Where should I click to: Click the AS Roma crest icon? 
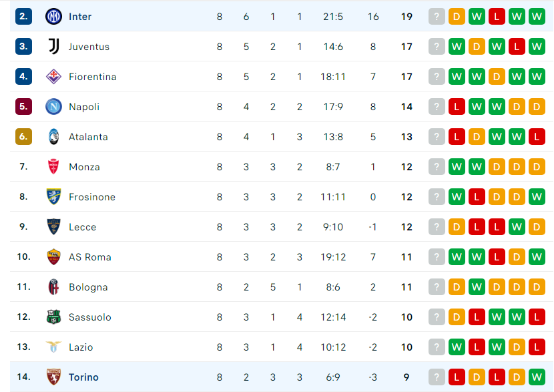pos(53,257)
